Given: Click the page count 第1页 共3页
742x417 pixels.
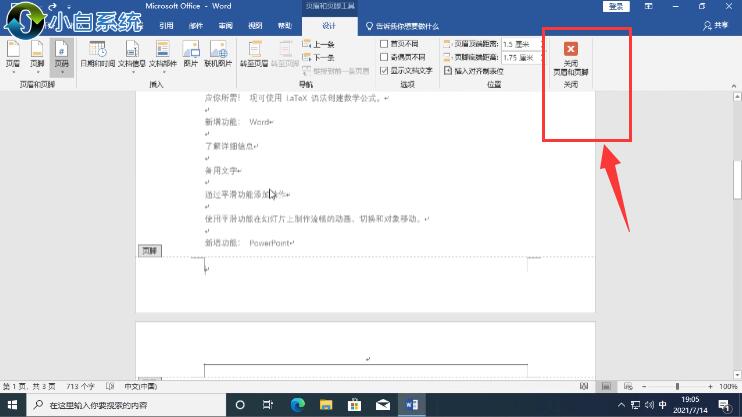Looking at the screenshot, I should pos(29,387).
